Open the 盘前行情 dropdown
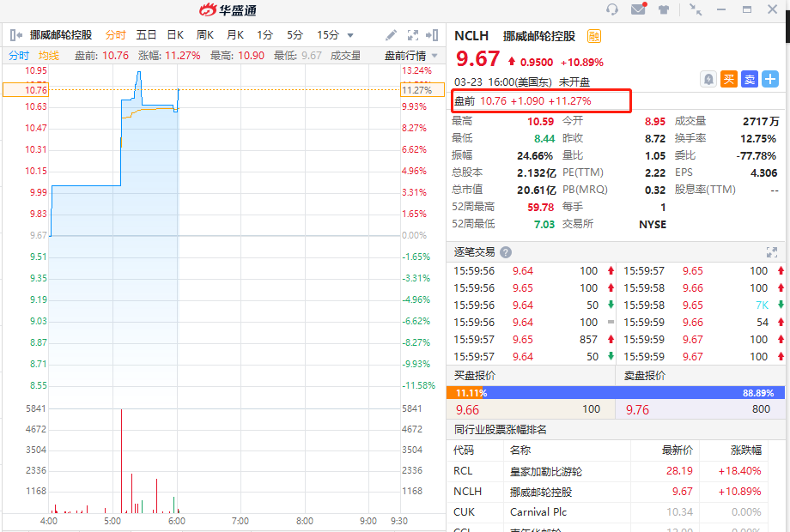 point(411,56)
